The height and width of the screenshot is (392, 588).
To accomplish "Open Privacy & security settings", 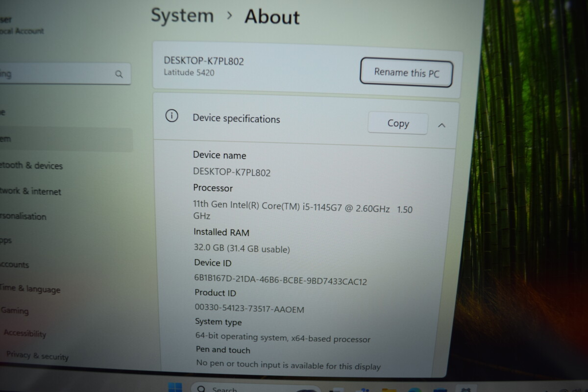I will 37,356.
